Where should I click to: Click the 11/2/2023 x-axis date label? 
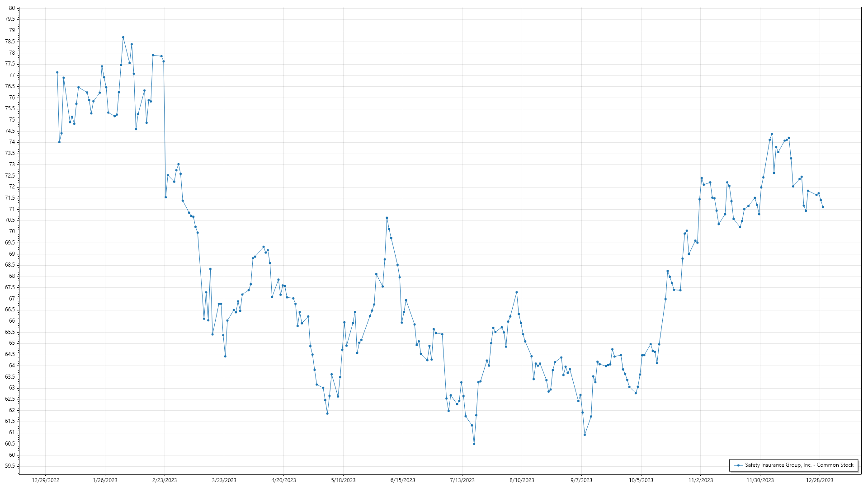tap(700, 480)
